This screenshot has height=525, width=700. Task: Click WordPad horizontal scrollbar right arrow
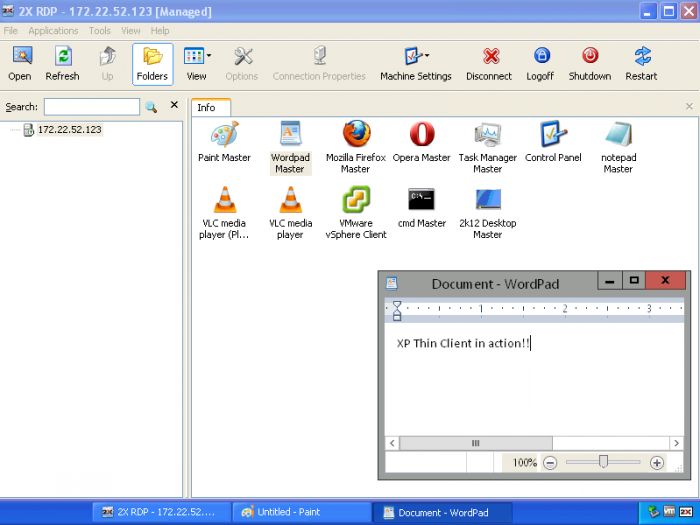click(x=676, y=443)
